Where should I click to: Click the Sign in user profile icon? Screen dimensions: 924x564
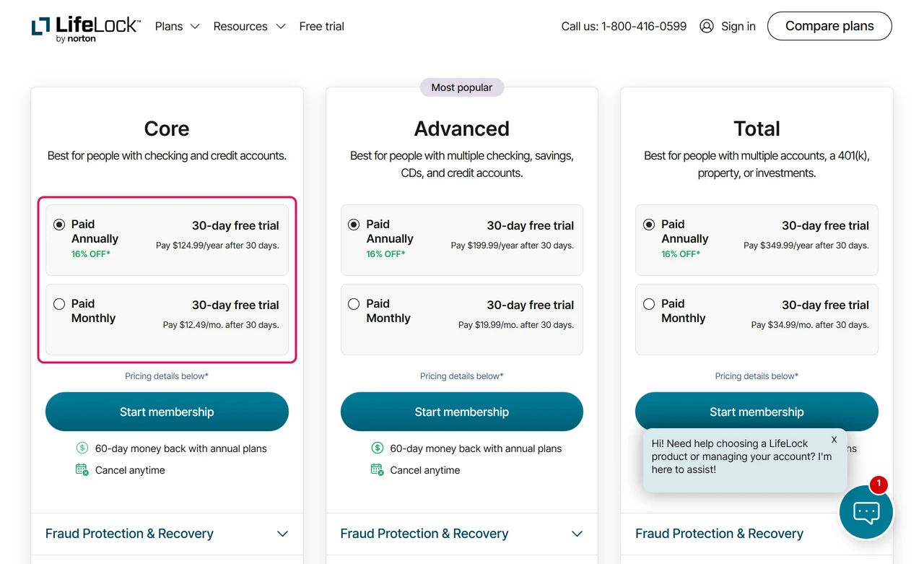[707, 26]
